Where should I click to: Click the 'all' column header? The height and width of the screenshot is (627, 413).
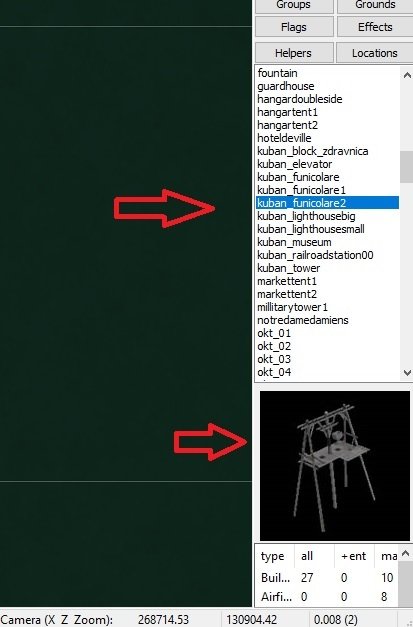click(x=307, y=556)
